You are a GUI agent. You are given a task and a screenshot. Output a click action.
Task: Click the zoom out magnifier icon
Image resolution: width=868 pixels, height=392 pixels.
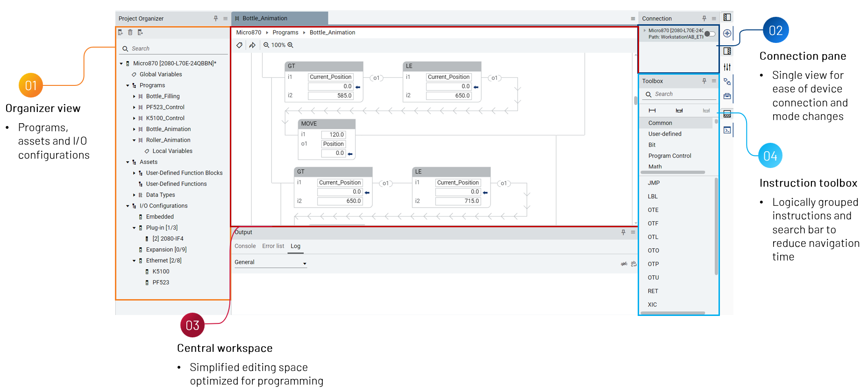pos(266,45)
